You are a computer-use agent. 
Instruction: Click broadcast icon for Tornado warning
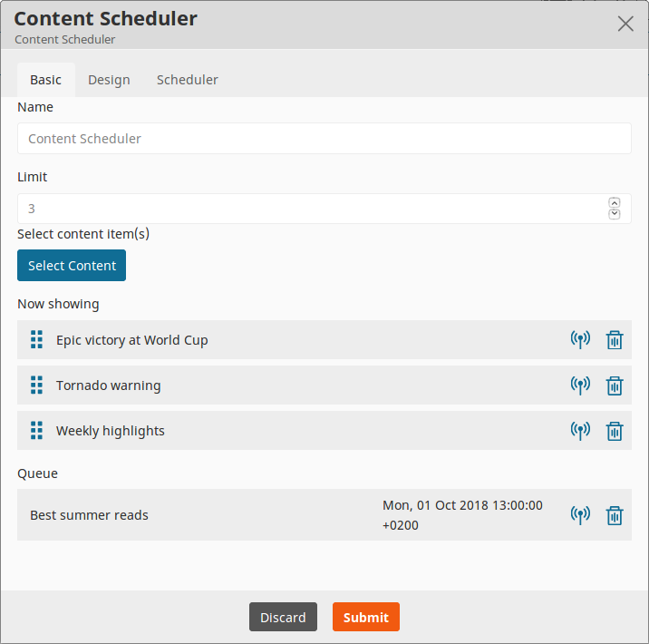coord(580,385)
